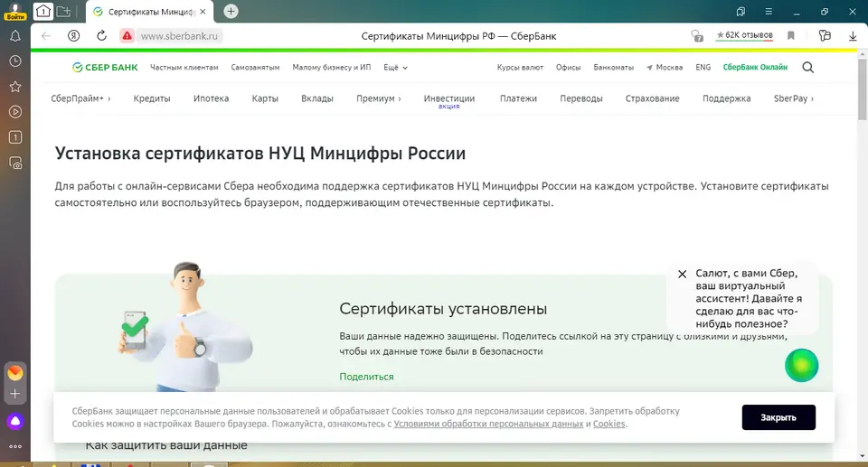Reload the current page
Image resolution: width=868 pixels, height=467 pixels.
(101, 36)
